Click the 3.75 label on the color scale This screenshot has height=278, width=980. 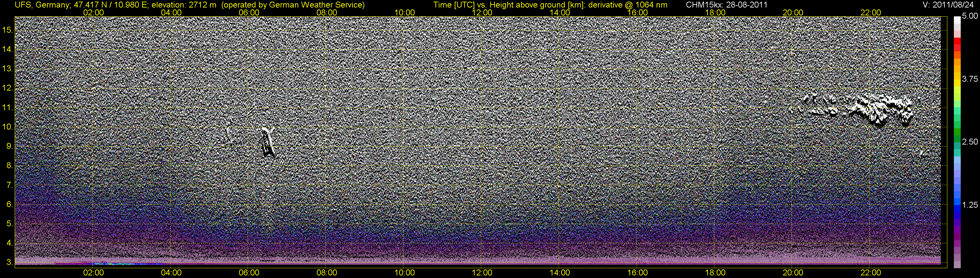(969, 79)
